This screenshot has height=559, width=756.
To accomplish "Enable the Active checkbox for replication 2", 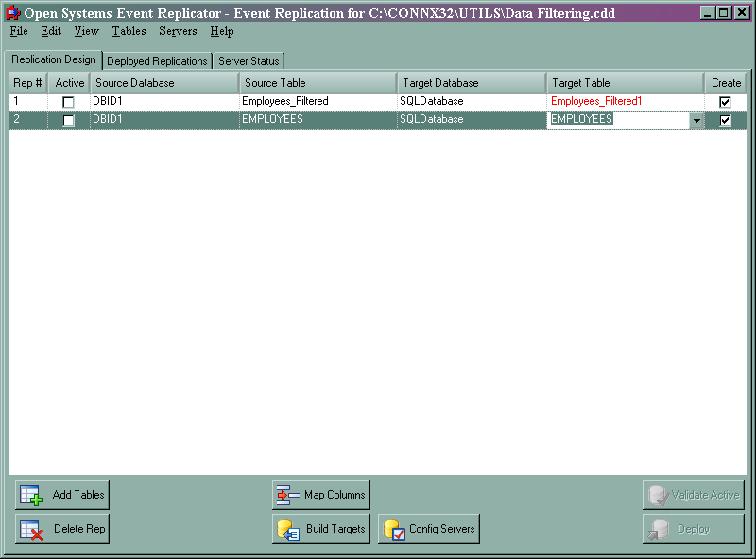I will (x=69, y=120).
